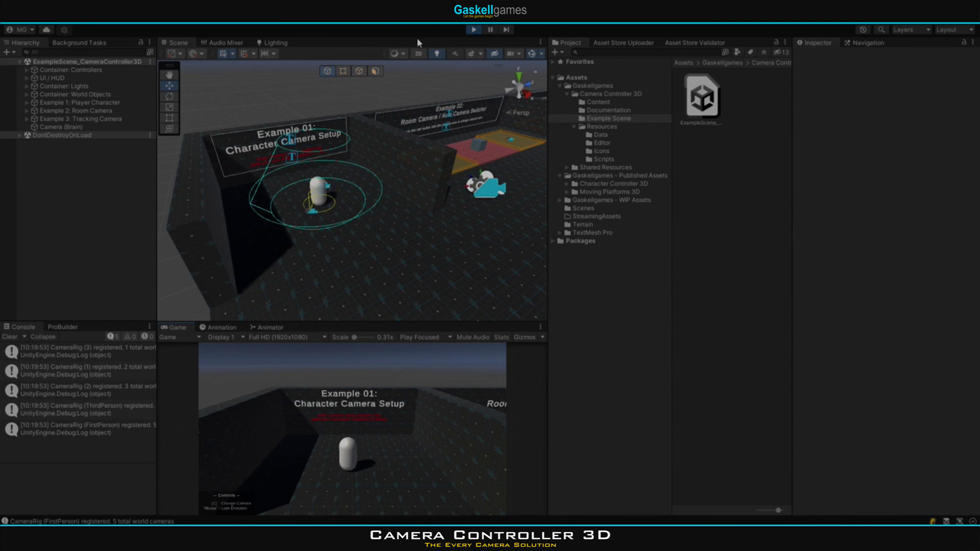
Task: Click the Project favorite star icon
Action: (x=764, y=52)
